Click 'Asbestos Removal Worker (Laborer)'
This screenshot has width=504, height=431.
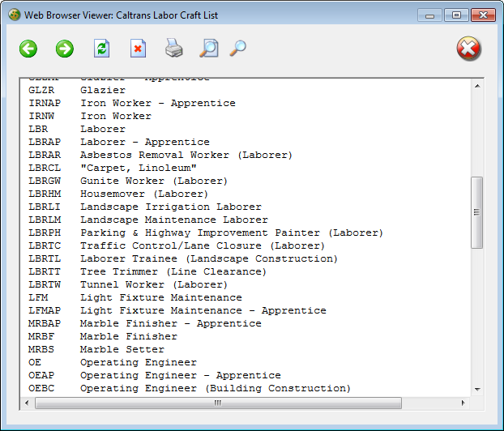[x=186, y=155]
